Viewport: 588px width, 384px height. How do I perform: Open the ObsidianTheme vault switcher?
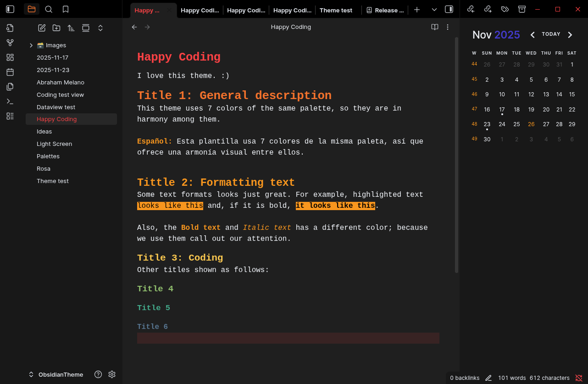[x=56, y=374]
